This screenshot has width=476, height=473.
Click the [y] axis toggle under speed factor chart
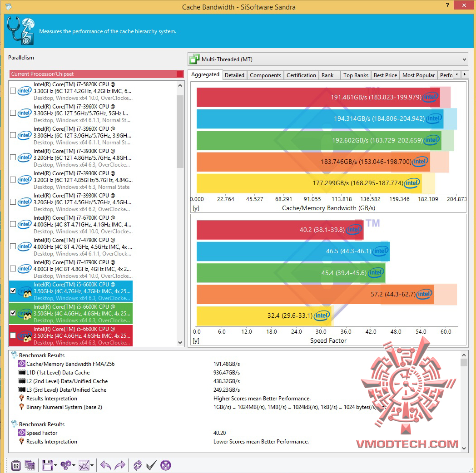click(196, 341)
